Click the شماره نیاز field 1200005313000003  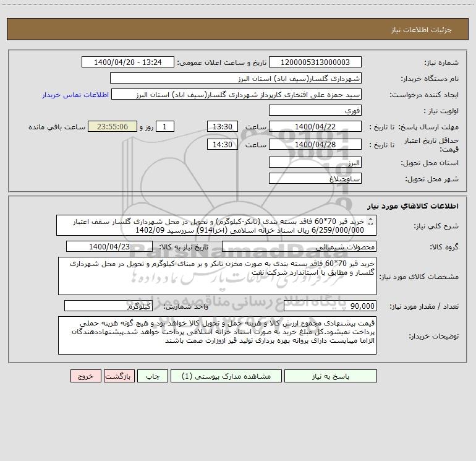tap(315, 62)
